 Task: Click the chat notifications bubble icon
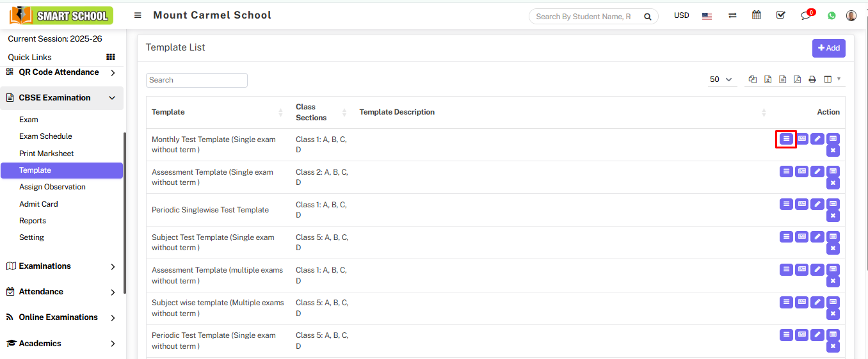tap(806, 15)
